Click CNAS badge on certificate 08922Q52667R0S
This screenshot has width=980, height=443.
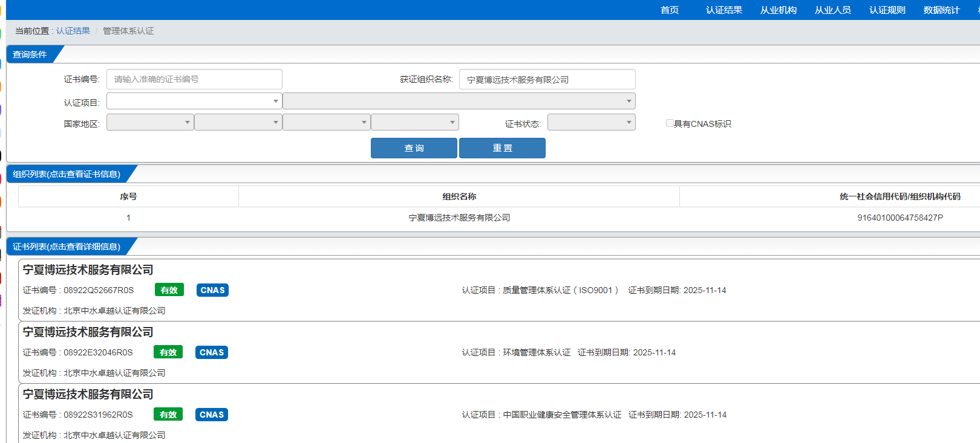(212, 290)
